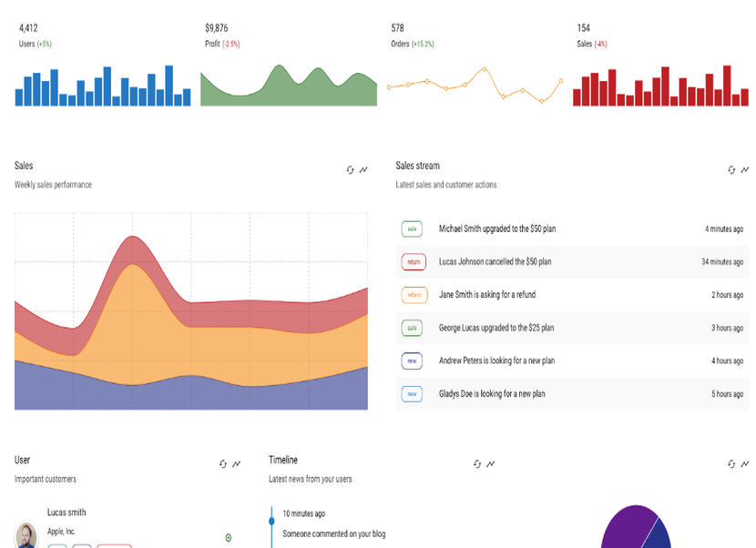Click the '578' orders figure
756x548 pixels.
[x=397, y=28]
